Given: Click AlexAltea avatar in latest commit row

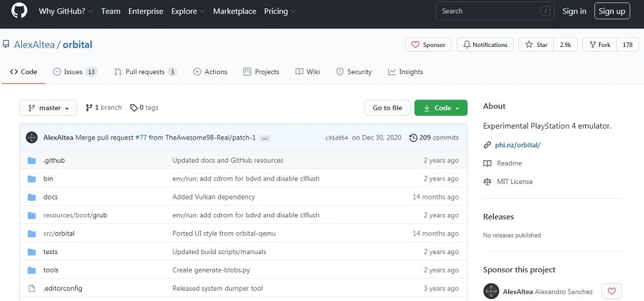Looking at the screenshot, I should [32, 138].
